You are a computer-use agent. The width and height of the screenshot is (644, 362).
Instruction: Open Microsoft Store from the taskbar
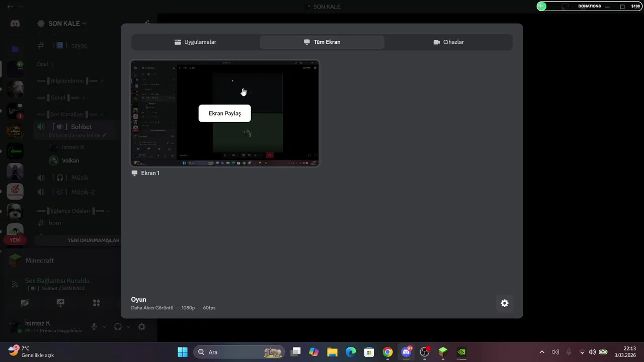pos(369,352)
